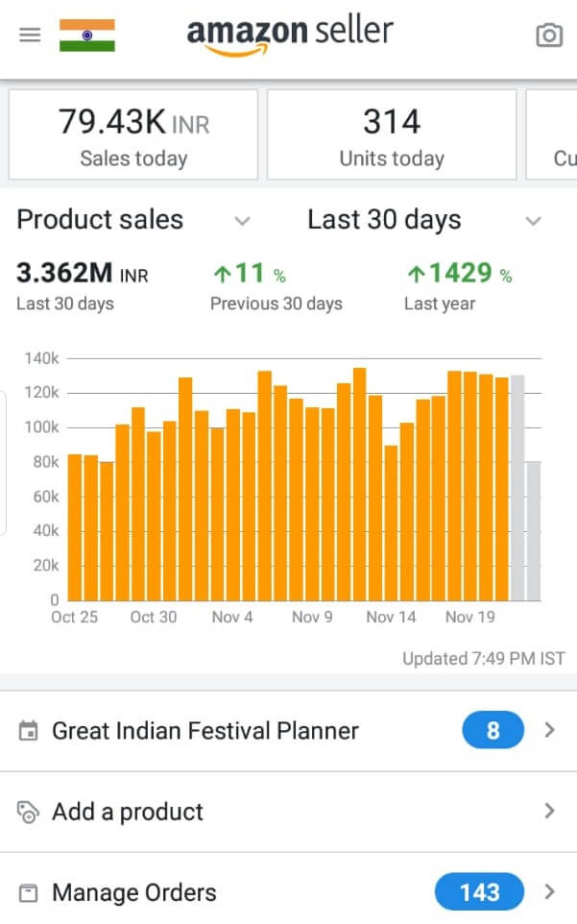Click the Amazon Seller logo

coord(290,35)
